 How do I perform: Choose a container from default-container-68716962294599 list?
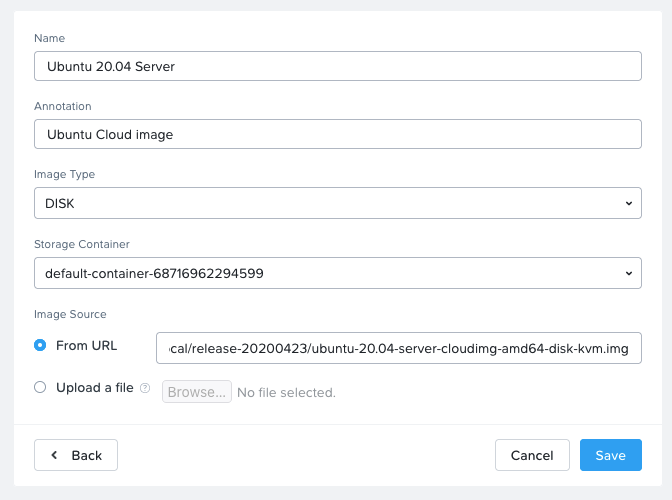(338, 273)
